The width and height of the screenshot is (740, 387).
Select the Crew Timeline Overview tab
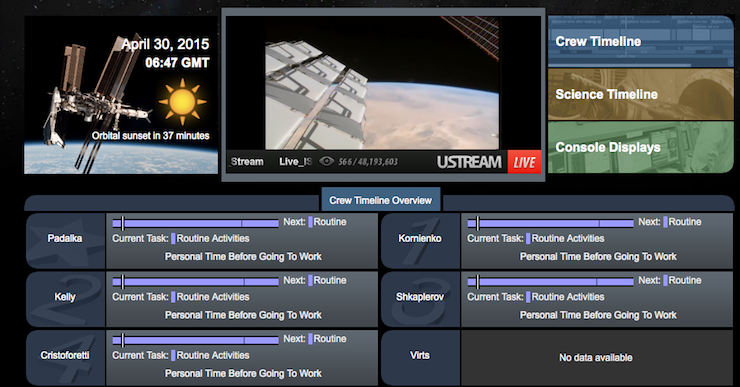click(380, 200)
